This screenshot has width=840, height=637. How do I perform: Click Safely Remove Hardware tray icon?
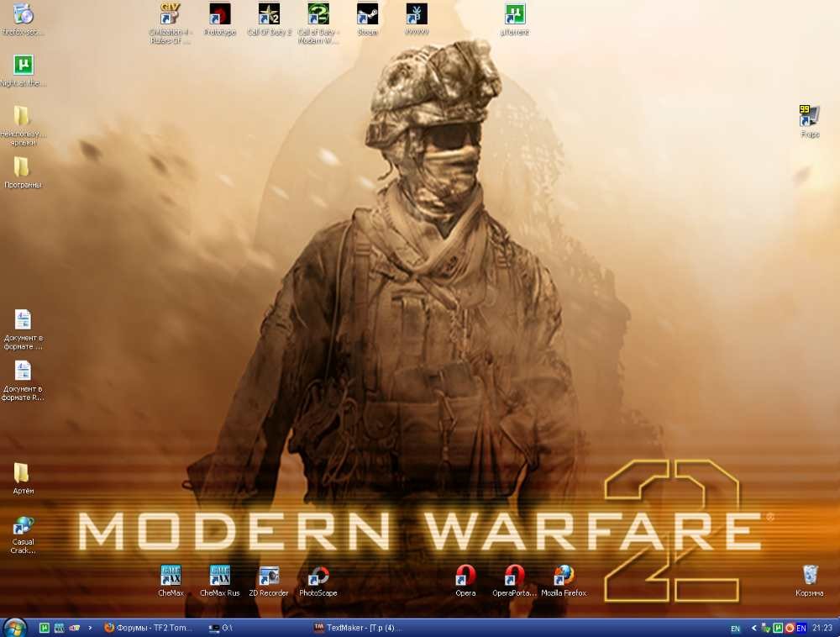pos(766,628)
